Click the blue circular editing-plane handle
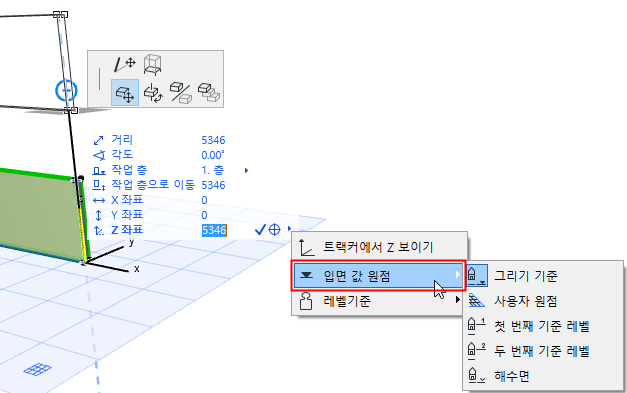This screenshot has width=627, height=393. (66, 91)
